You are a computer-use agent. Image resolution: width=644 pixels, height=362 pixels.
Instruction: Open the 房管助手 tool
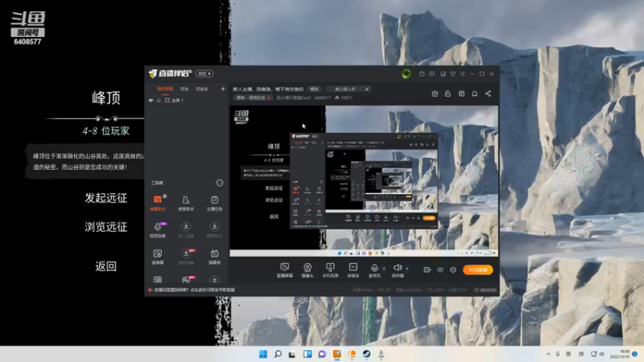coord(186,203)
